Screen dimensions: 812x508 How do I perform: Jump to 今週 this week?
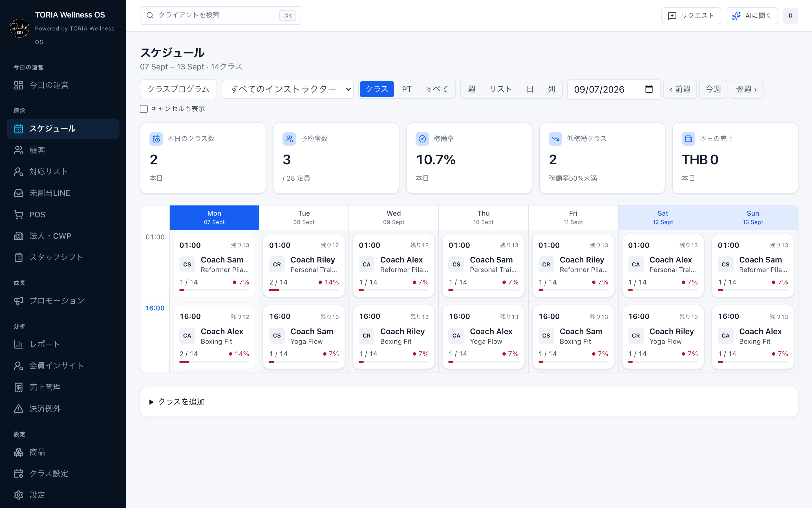[x=713, y=89]
